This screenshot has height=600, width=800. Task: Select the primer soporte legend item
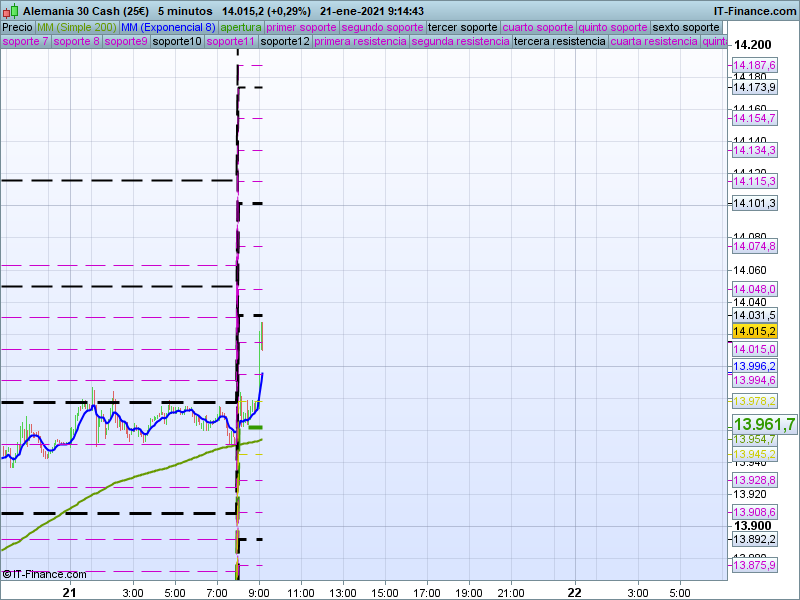point(302,27)
